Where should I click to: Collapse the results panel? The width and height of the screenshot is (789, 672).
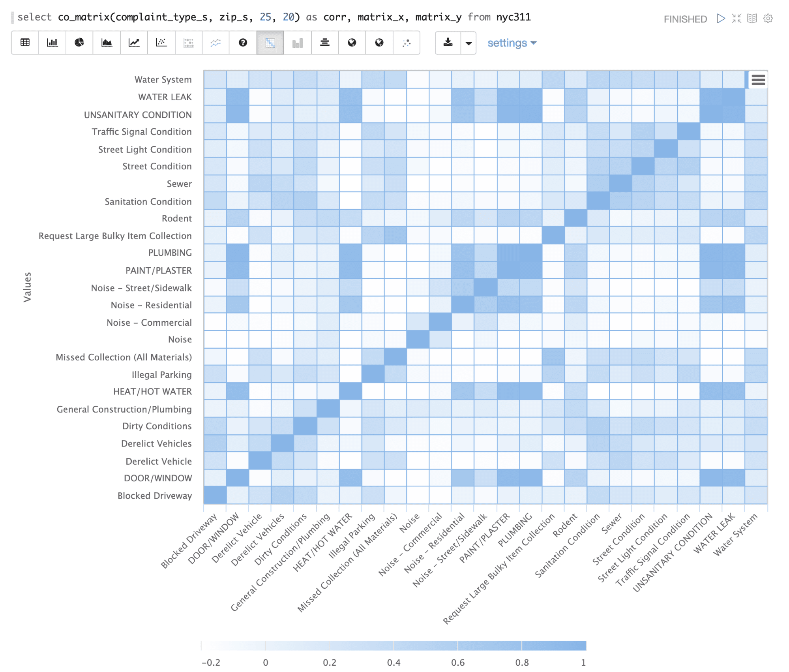coord(737,18)
